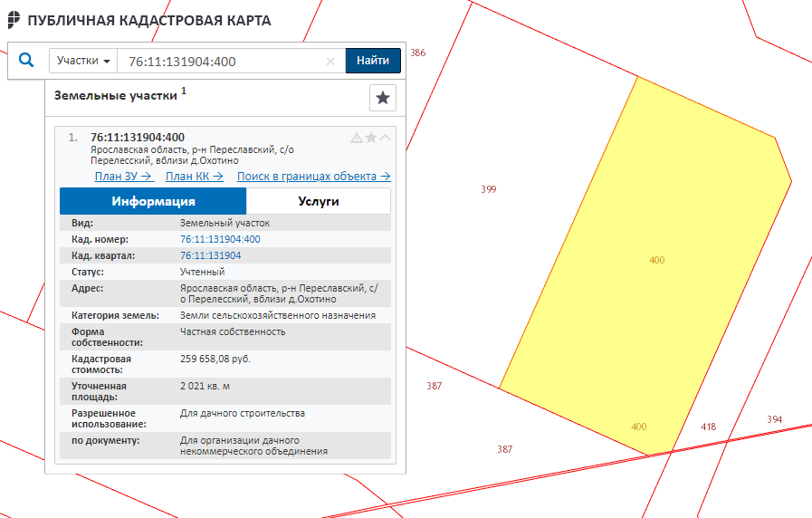Screen dimensions: 812x518
Task: Open the План ЗУ link
Action: click(124, 176)
